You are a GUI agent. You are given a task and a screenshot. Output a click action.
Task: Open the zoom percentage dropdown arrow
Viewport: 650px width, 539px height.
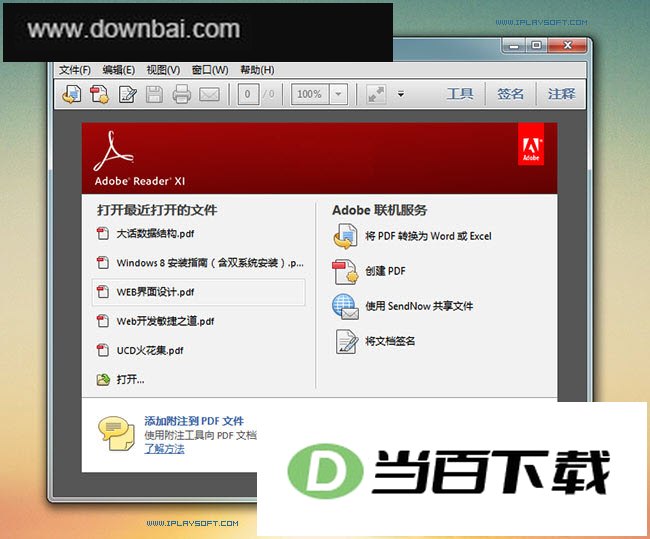click(338, 94)
